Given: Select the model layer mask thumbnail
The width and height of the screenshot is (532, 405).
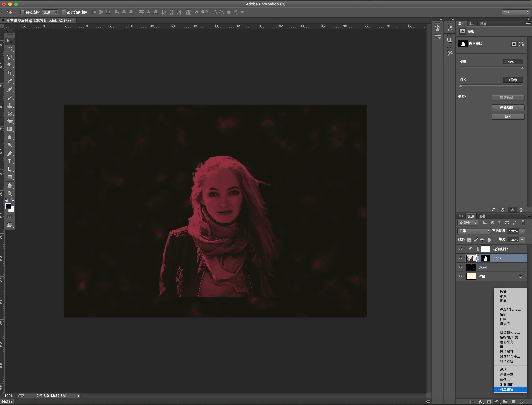Looking at the screenshot, I should pos(485,258).
